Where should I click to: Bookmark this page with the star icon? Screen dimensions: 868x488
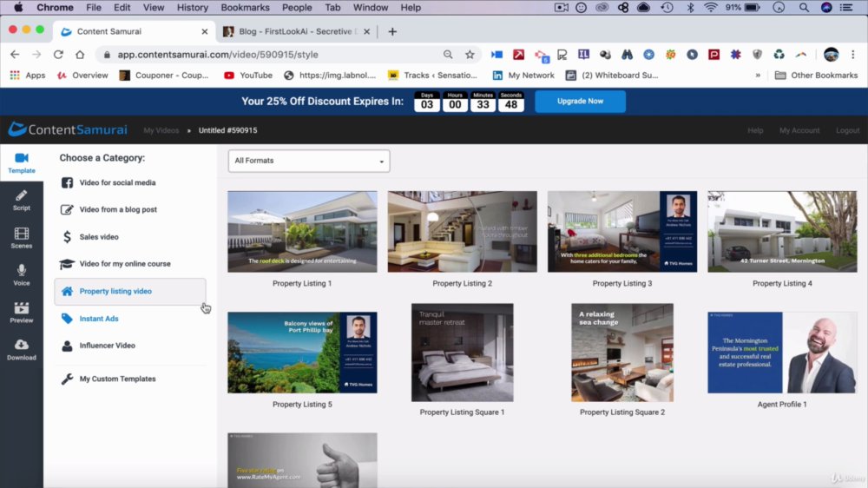[x=470, y=55]
